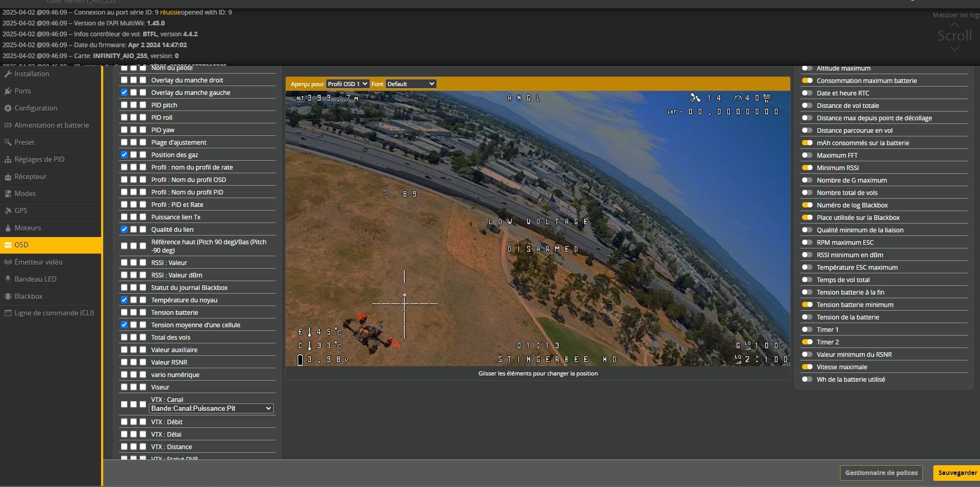Click the Bandeau LED icon
This screenshot has width=980, height=487.
8,279
